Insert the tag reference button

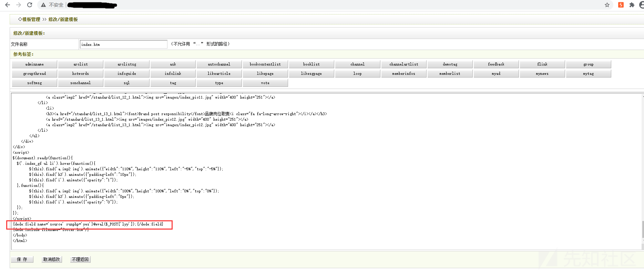coord(173,83)
